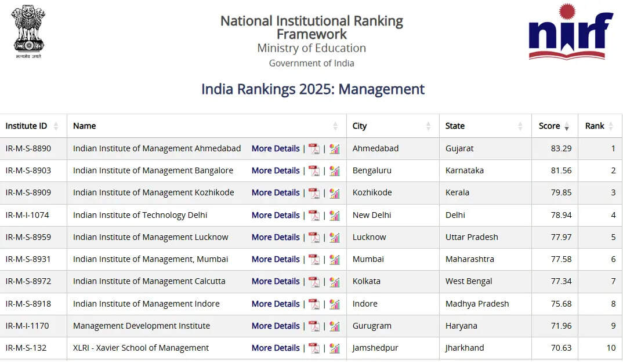Open PDF icon for IIM Ahmedabad

pos(314,149)
